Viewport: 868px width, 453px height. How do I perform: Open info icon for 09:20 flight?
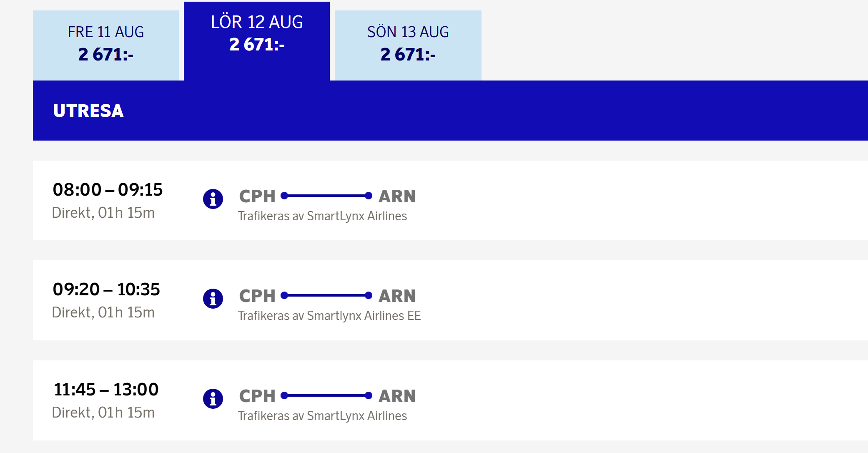pos(213,299)
